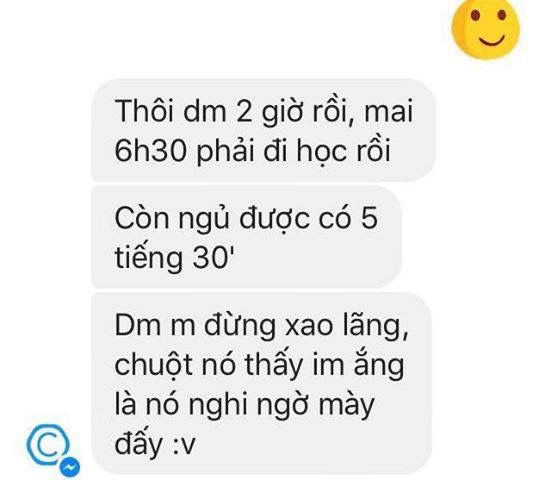Click the word "Còn" in the second message
Screen dimensions: 551x480
(142, 218)
